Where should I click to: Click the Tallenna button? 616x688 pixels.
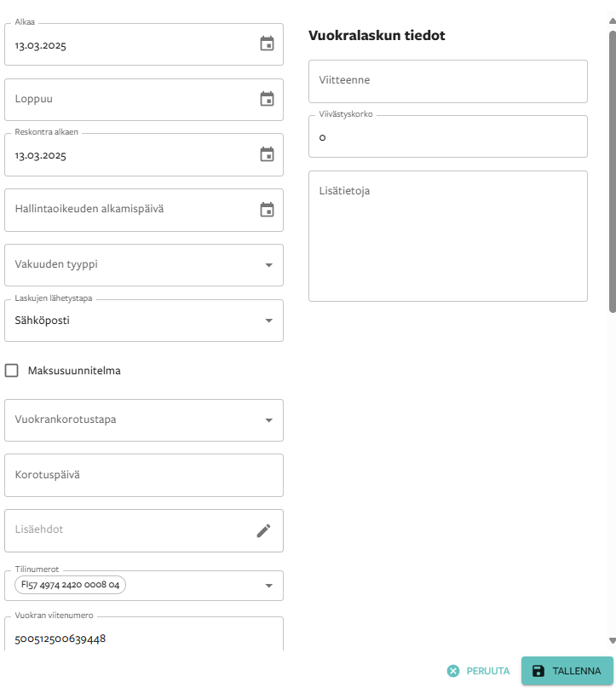(x=567, y=671)
